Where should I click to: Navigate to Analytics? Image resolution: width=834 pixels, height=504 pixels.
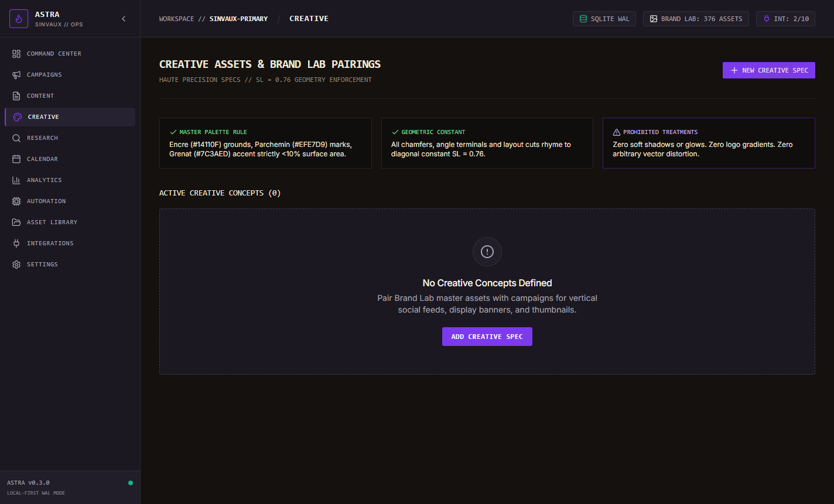70,180
